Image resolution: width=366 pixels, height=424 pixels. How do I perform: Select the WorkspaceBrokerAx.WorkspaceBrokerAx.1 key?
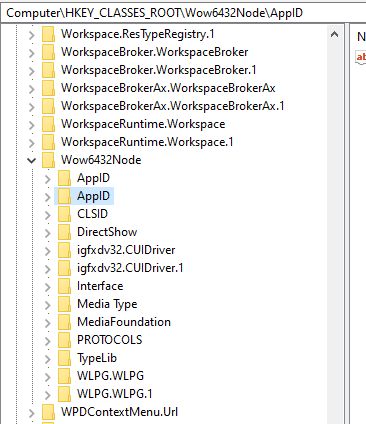[x=173, y=106]
